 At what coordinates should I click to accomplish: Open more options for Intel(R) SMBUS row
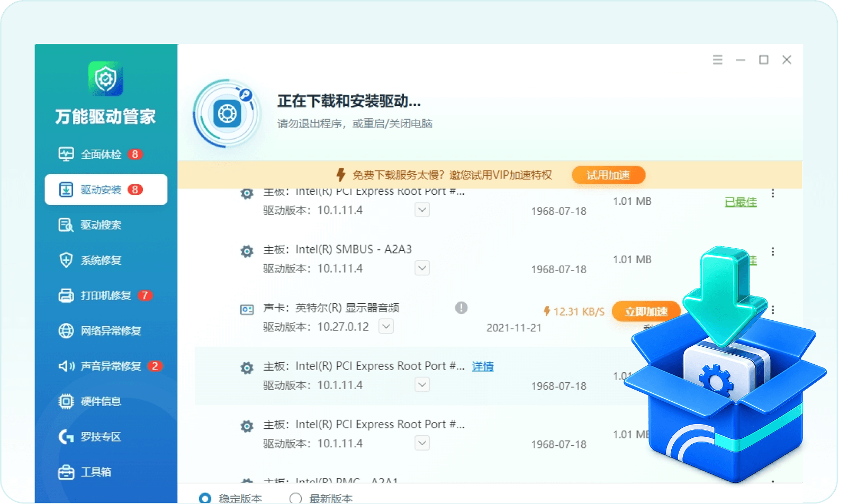tap(773, 251)
